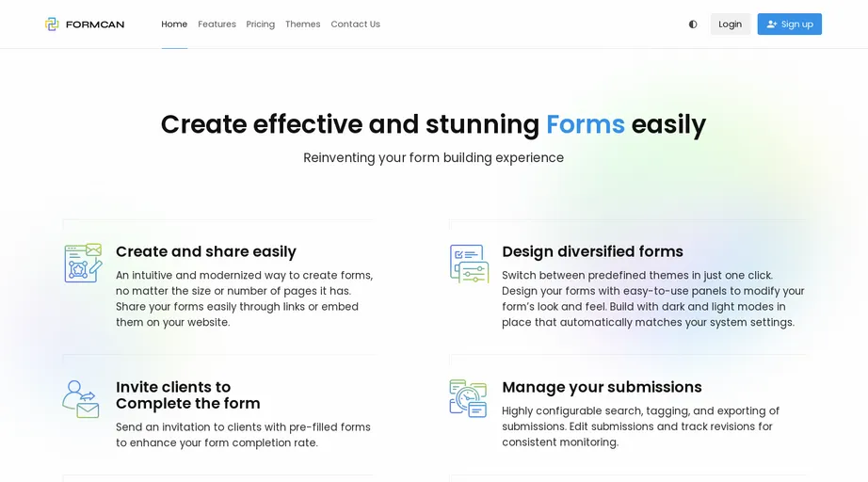
Task: Click the text "Send an invitation to clients"
Action: pyautogui.click(x=243, y=435)
